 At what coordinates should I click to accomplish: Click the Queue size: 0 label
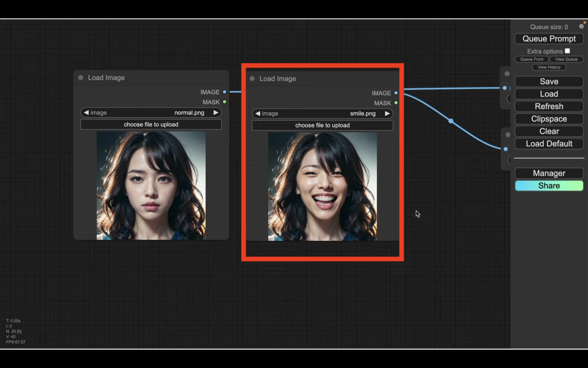point(549,27)
